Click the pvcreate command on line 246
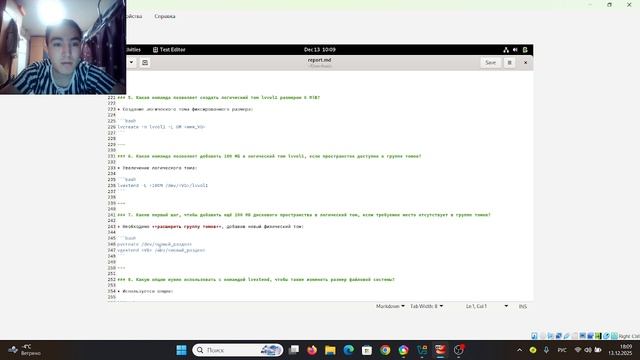This screenshot has width=640, height=360. pos(154,244)
